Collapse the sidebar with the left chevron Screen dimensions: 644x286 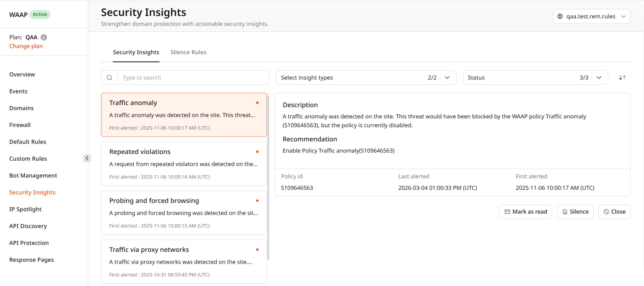87,158
